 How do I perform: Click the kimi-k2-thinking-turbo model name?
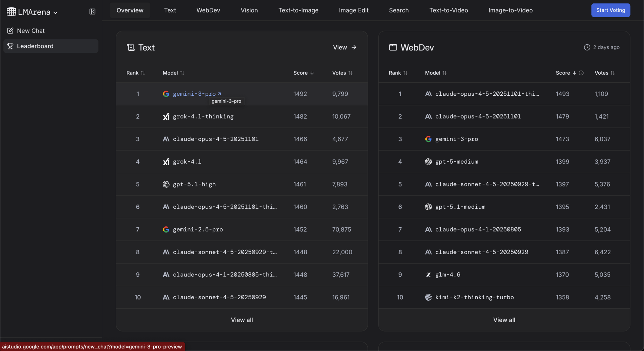(475, 297)
